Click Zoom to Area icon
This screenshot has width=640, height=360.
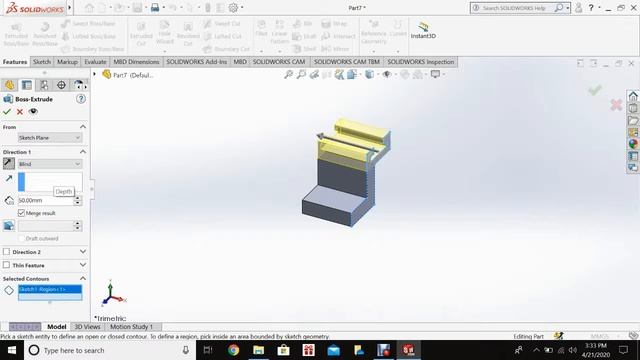[301, 74]
